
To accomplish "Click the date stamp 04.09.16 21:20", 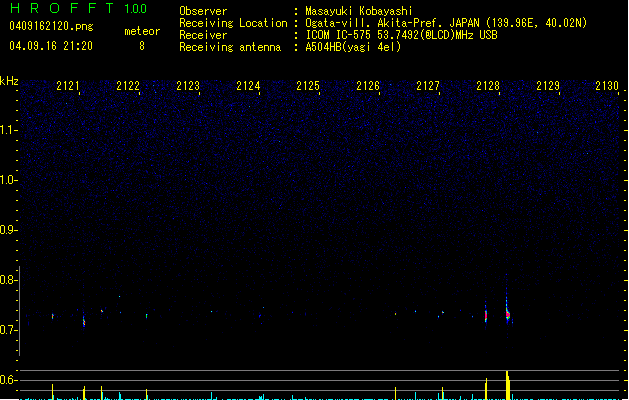I will tap(51, 46).
